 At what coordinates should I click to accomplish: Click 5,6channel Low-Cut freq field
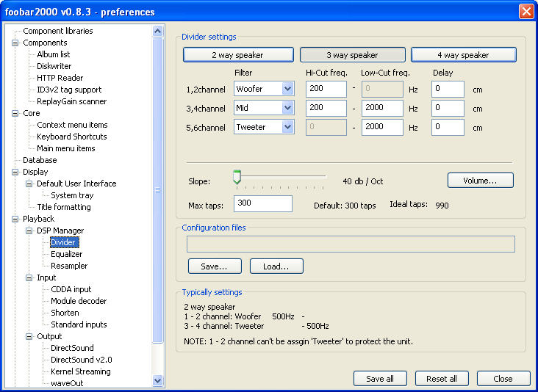point(382,128)
